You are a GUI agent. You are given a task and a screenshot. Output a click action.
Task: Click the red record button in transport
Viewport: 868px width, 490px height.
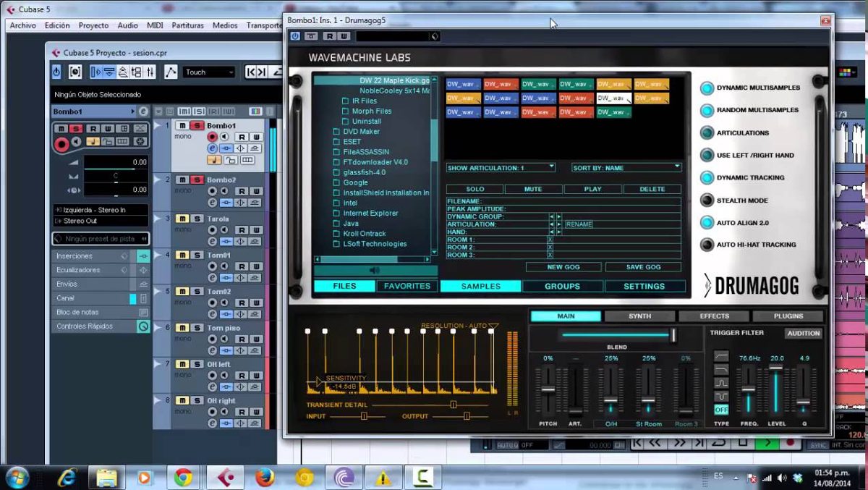tap(789, 443)
